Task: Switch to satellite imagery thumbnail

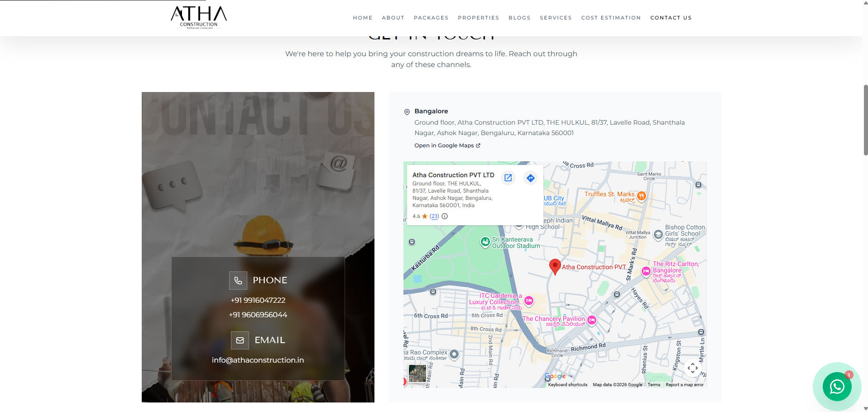Action: tap(417, 373)
